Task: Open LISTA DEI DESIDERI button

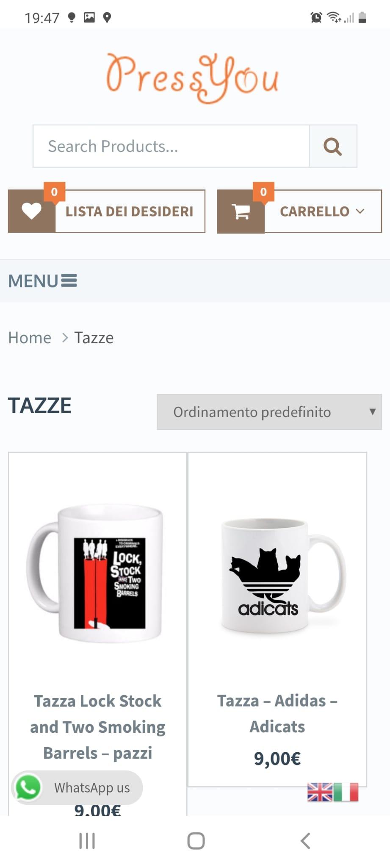Action: pyautogui.click(x=130, y=211)
